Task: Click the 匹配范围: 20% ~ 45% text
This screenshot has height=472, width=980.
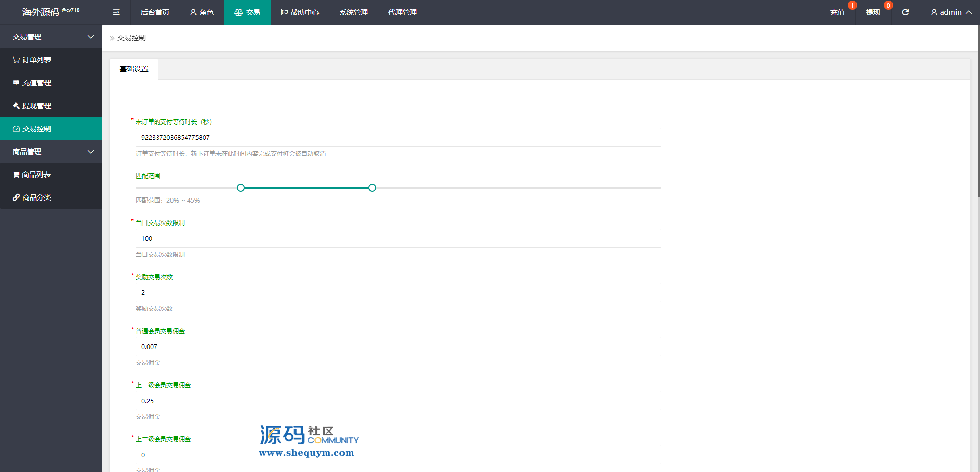Action: click(167, 201)
